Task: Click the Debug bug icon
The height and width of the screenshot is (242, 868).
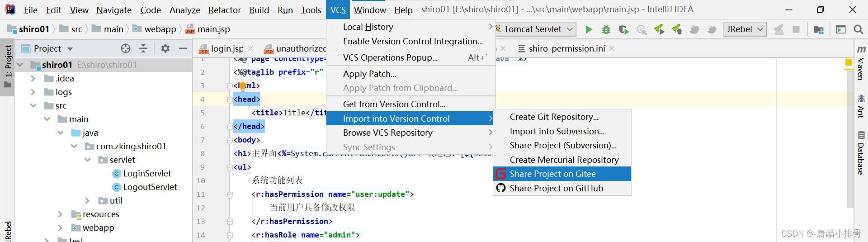Action: [x=606, y=29]
